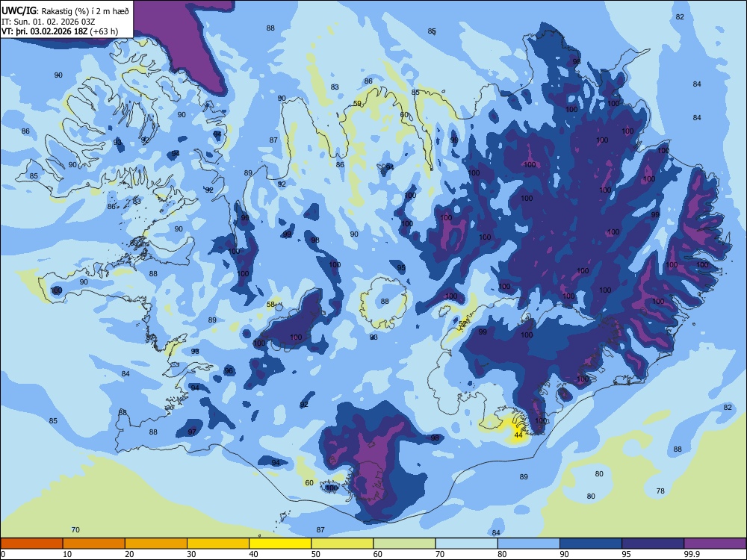Click the 40–50 bright yellow legend swatch
The image size is (747, 560).
click(280, 544)
